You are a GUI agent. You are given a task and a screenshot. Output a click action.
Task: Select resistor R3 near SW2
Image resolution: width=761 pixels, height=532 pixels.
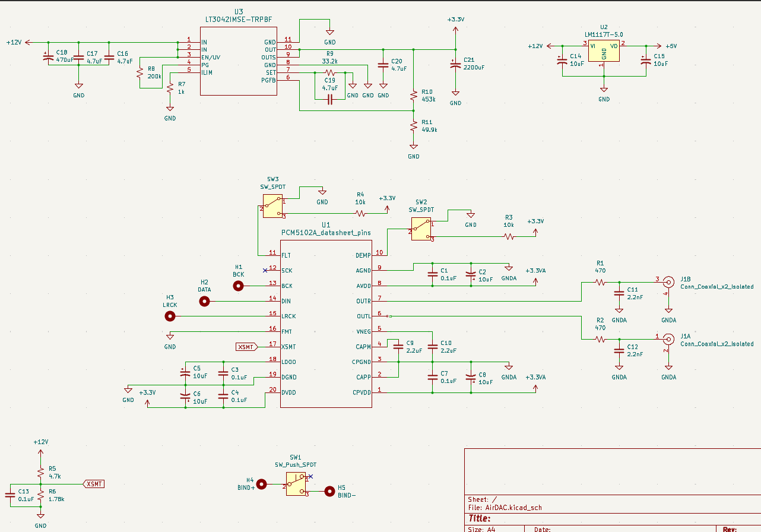coord(509,236)
